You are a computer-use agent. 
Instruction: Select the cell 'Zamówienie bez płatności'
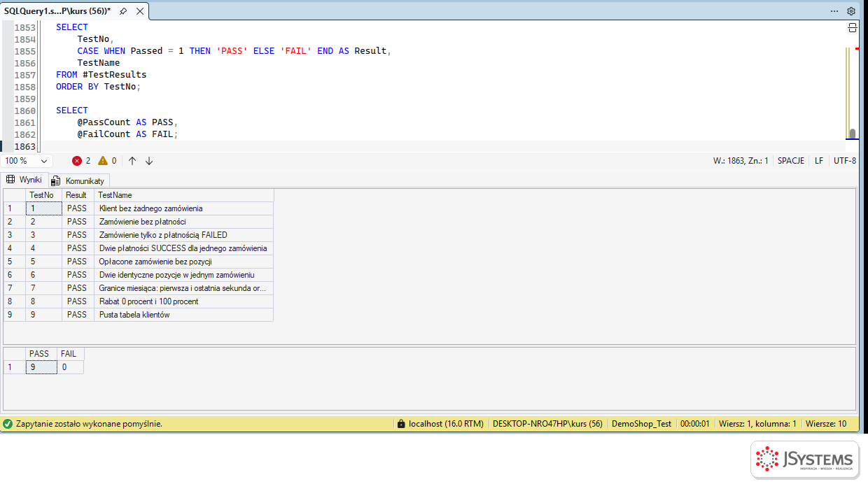(x=183, y=222)
